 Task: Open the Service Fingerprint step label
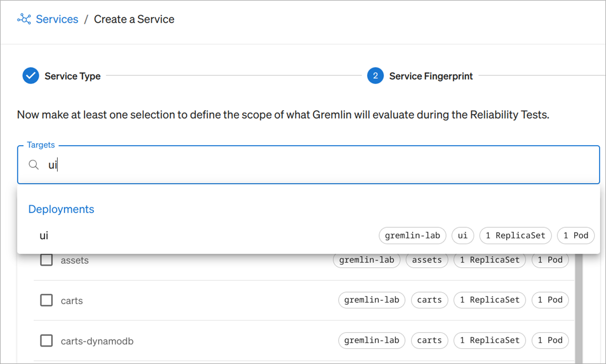click(x=430, y=76)
